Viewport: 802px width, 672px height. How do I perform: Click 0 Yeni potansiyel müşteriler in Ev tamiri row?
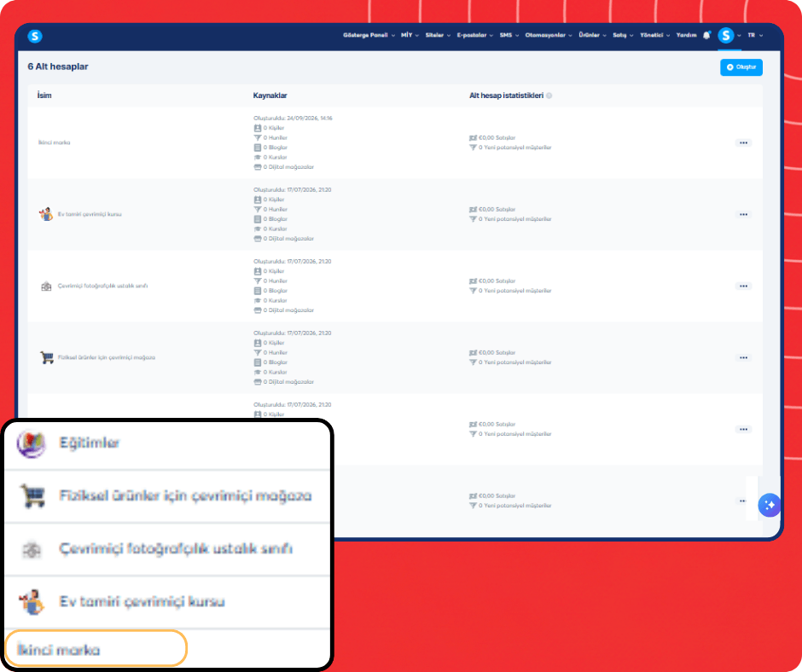[x=510, y=219]
